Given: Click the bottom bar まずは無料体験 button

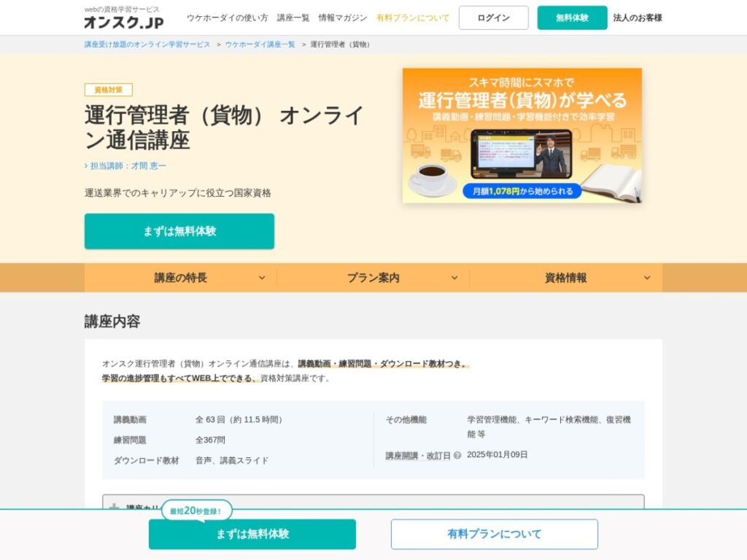Looking at the screenshot, I should (252, 534).
